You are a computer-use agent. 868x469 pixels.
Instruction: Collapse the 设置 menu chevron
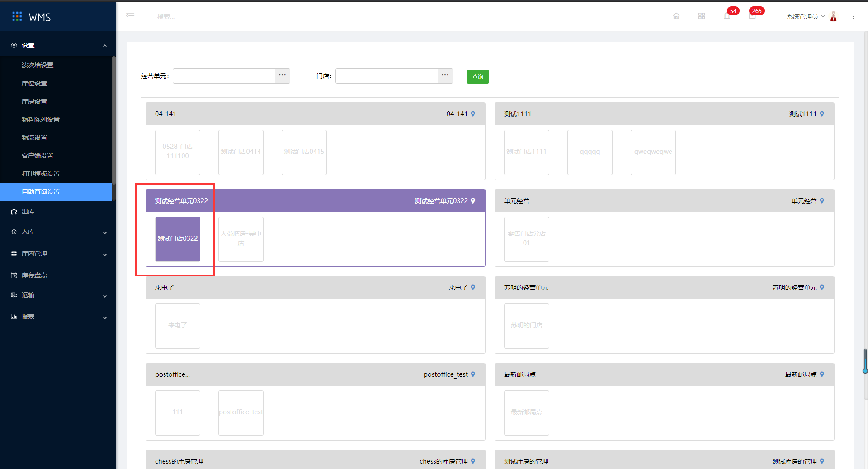(x=105, y=45)
